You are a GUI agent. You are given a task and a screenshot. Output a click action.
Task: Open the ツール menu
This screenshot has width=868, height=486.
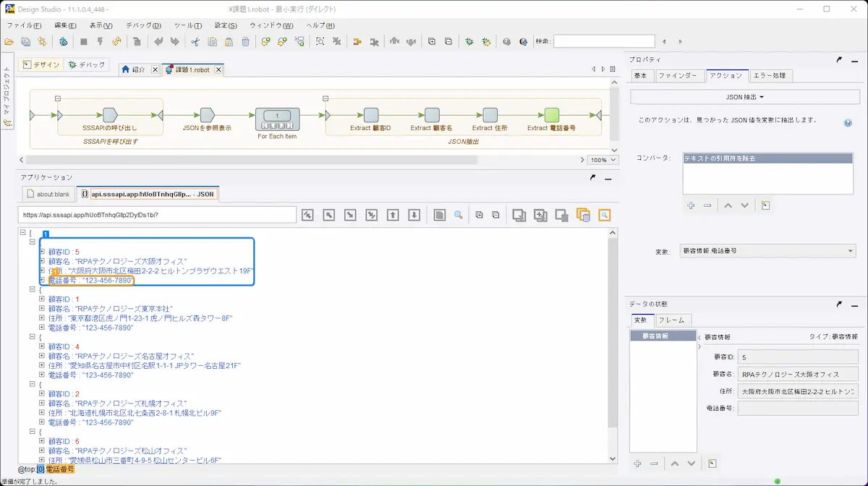188,25
